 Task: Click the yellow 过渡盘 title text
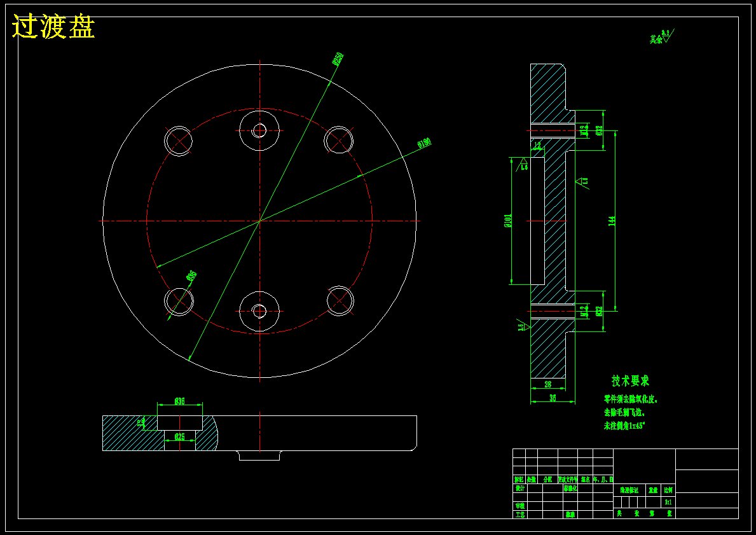click(53, 27)
